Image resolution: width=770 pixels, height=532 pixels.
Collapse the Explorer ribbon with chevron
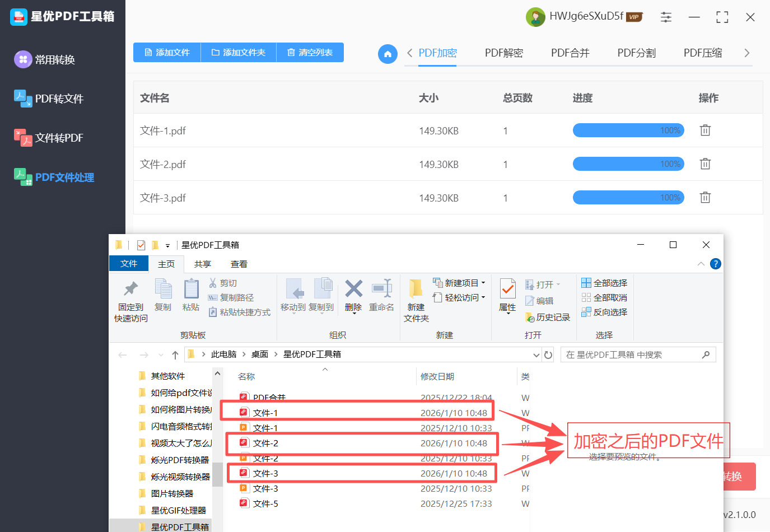[x=701, y=264]
